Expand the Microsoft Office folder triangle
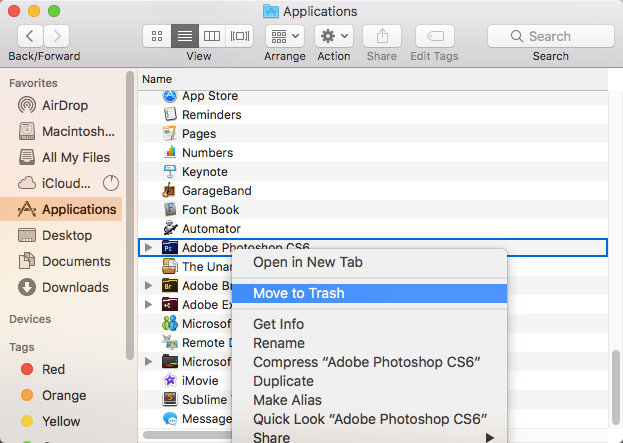Image resolution: width=623 pixels, height=443 pixels. [x=149, y=362]
